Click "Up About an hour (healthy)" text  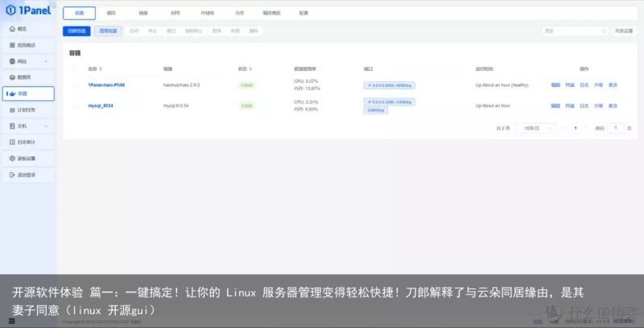pyautogui.click(x=502, y=85)
